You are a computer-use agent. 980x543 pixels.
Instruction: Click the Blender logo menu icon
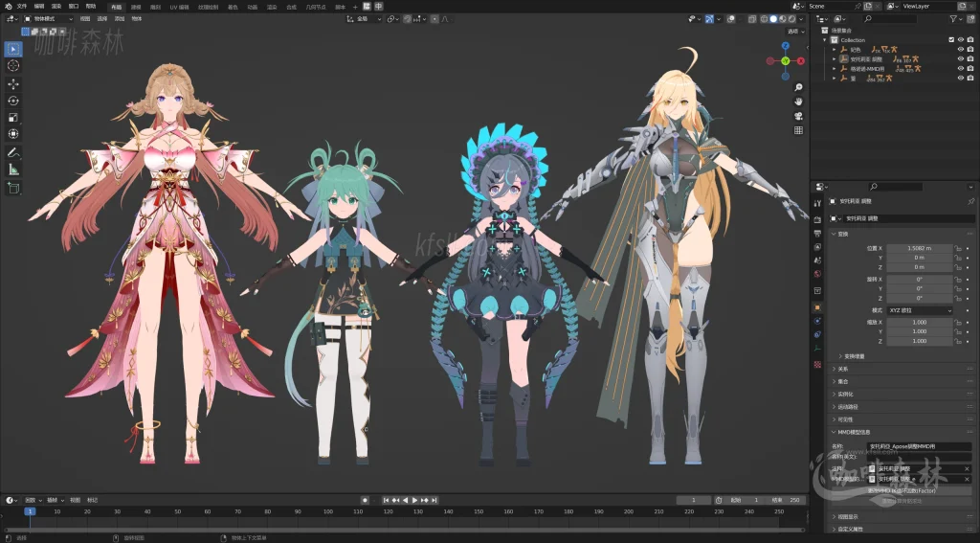pyautogui.click(x=8, y=7)
